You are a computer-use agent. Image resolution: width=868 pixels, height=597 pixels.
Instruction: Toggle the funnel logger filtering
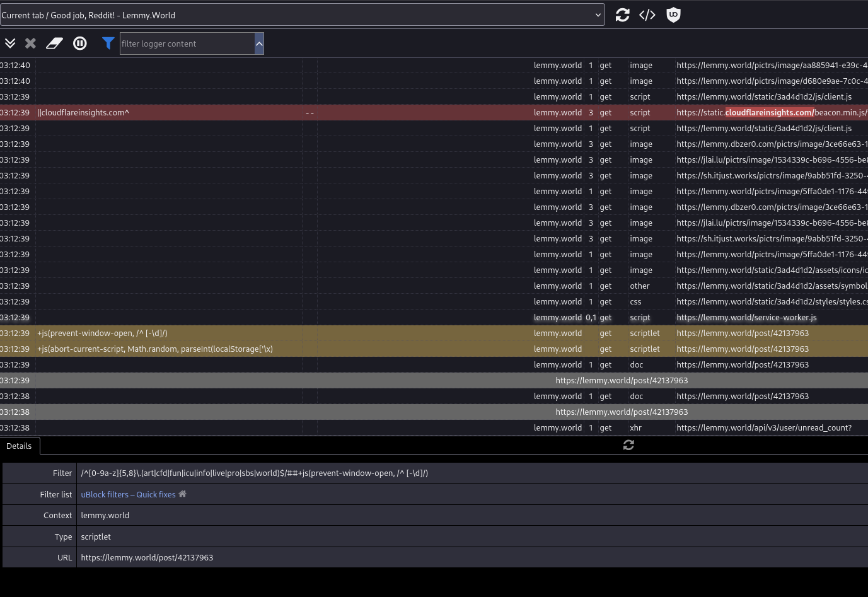(108, 43)
